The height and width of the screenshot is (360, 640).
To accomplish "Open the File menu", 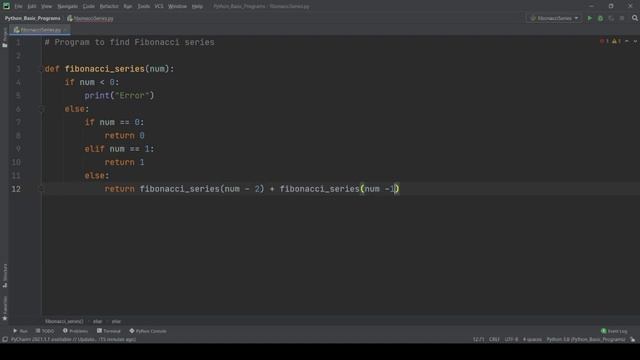I will point(18,7).
